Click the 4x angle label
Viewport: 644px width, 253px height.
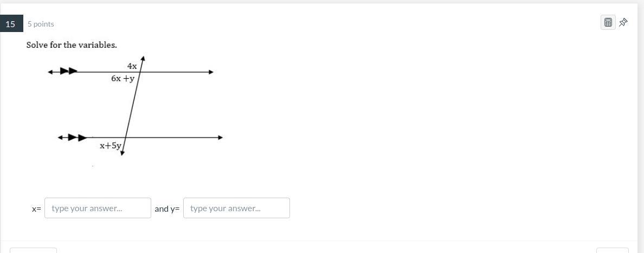pos(132,66)
